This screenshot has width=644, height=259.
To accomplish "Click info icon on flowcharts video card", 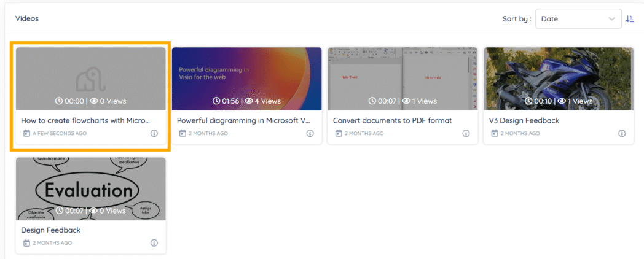I will (154, 133).
